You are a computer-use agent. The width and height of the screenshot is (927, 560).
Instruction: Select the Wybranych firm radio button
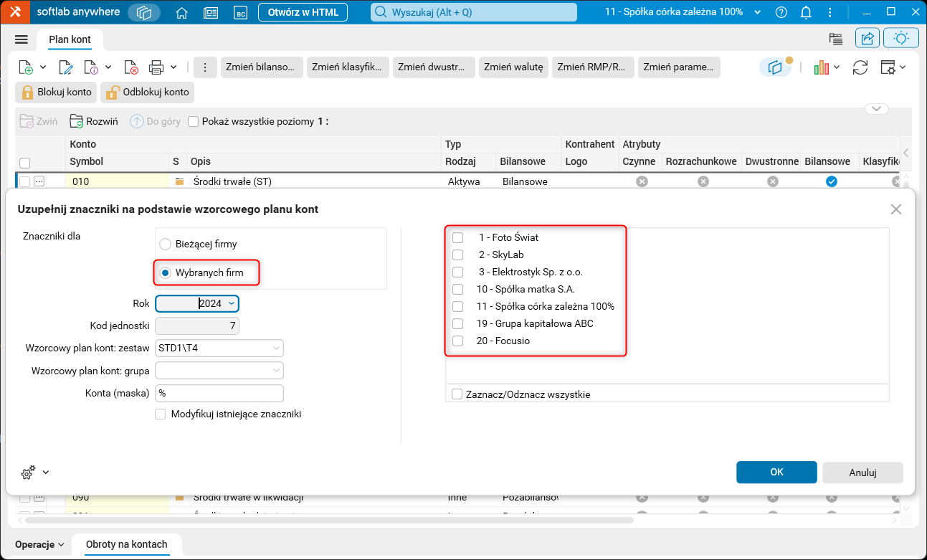click(x=166, y=272)
